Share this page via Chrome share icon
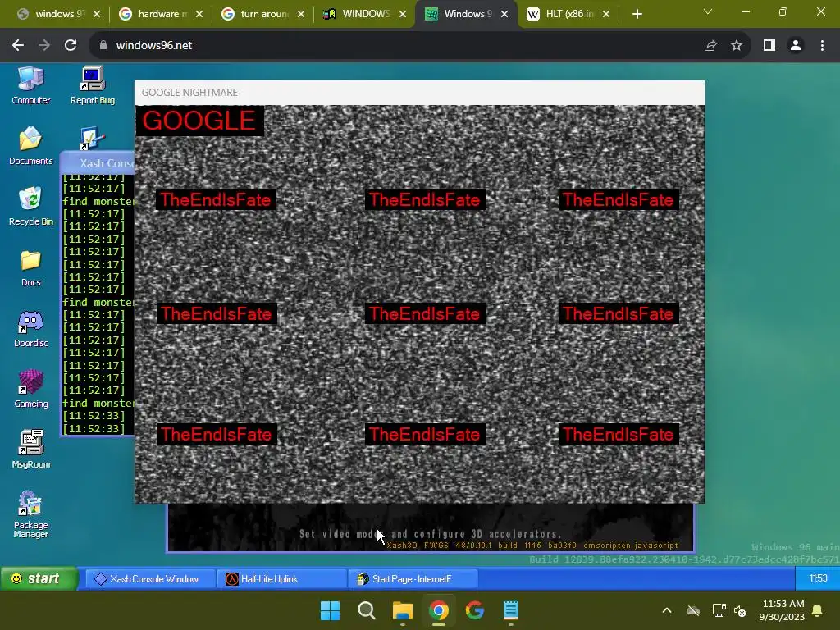The width and height of the screenshot is (840, 630). [710, 46]
